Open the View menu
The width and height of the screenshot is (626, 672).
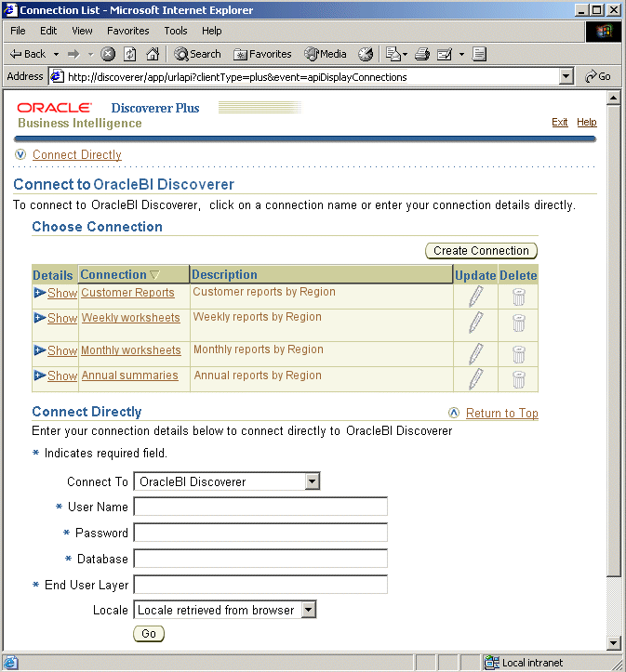coord(82,31)
